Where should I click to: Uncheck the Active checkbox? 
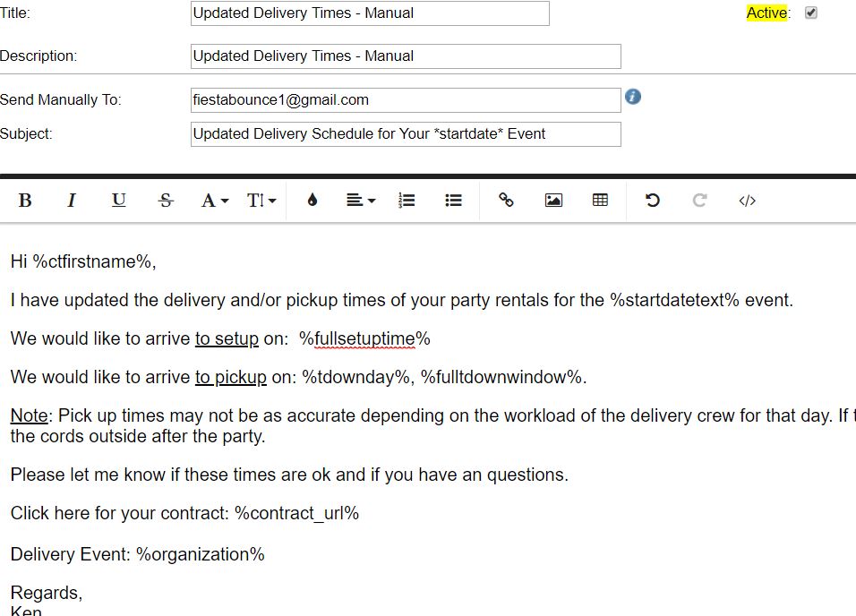coord(811,13)
